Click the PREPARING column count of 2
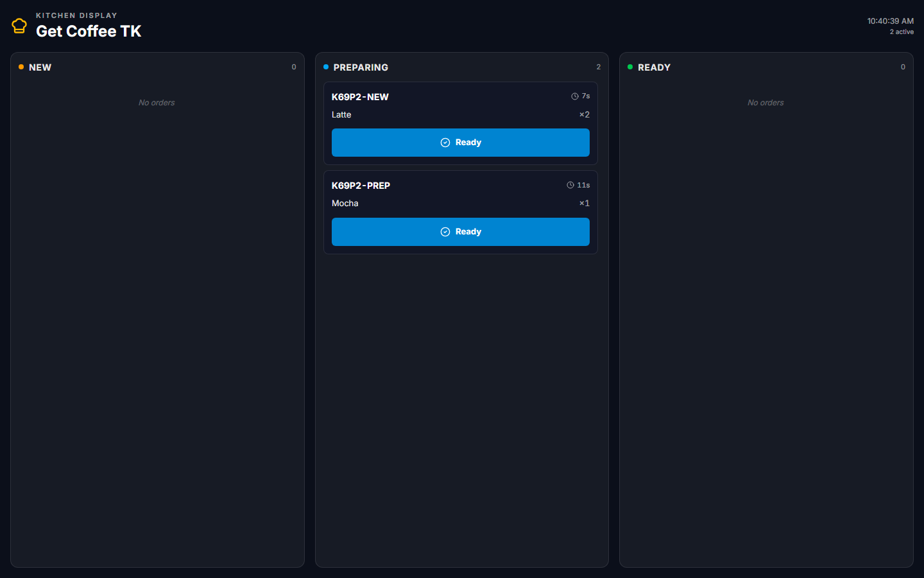924x578 pixels. 599,67
